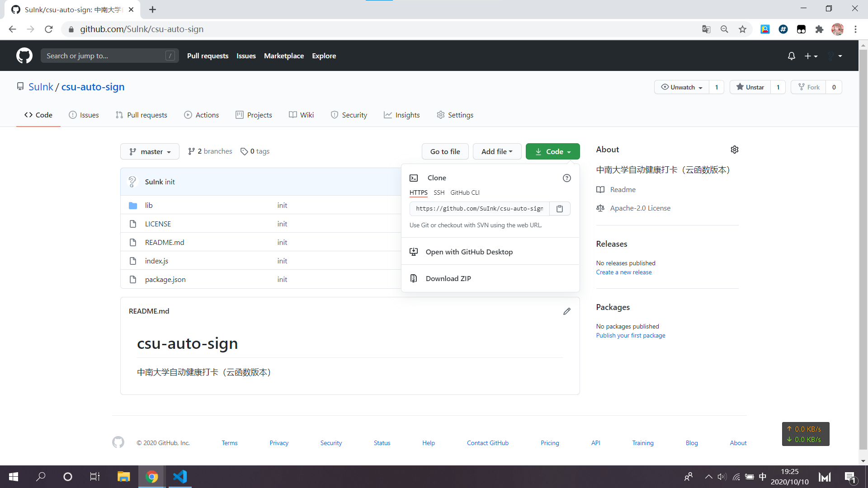Click the volume icon in system tray
The image size is (868, 488).
[x=722, y=477]
